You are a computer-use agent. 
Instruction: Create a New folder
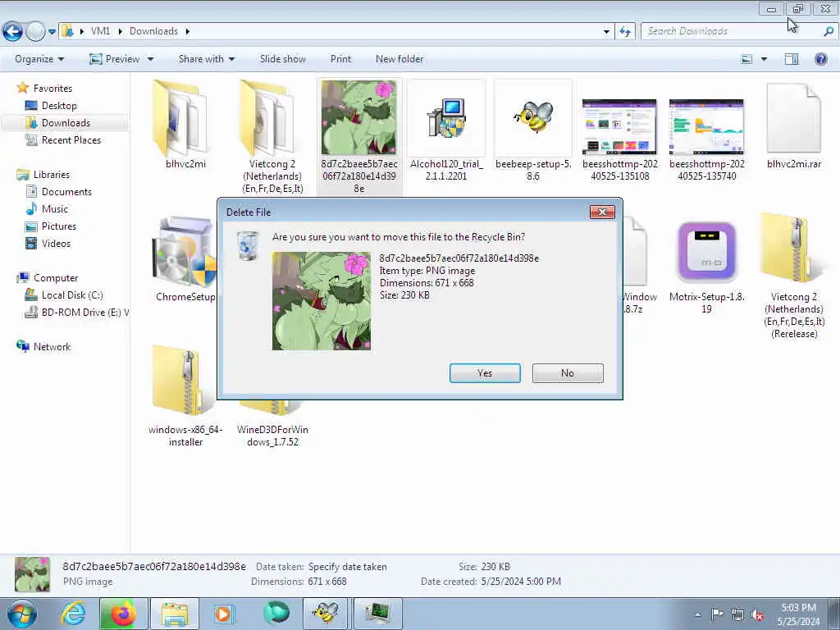399,59
